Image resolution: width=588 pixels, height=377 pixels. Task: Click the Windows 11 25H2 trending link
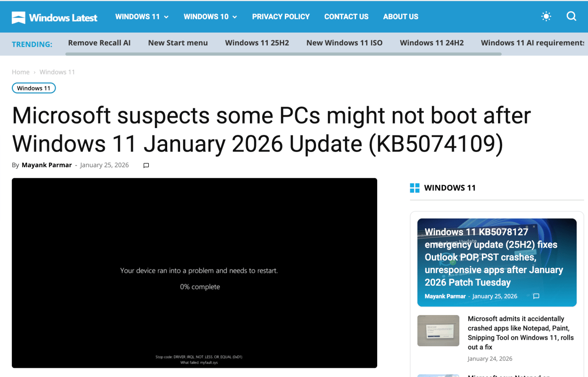click(x=257, y=43)
